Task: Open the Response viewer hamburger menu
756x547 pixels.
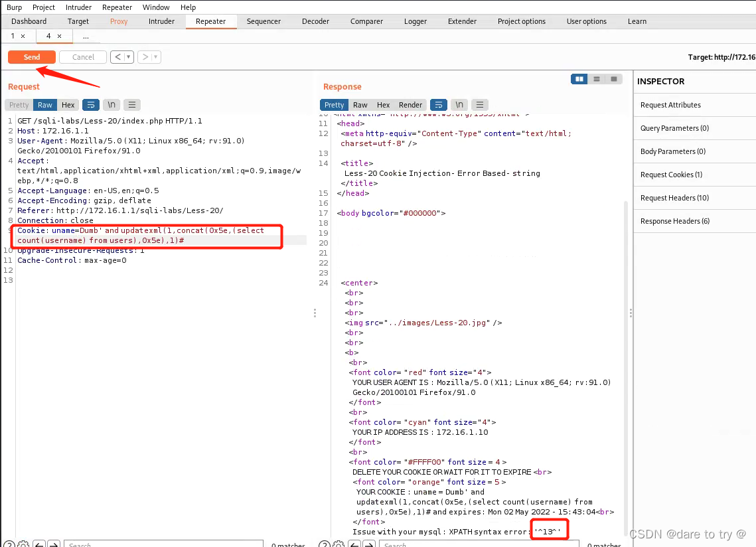Action: (480, 105)
